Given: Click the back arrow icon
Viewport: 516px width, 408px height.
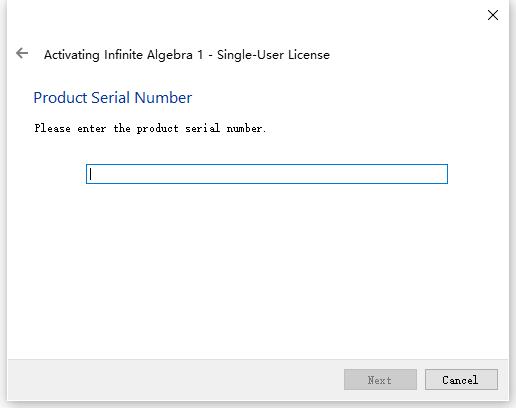Looking at the screenshot, I should [x=22, y=53].
